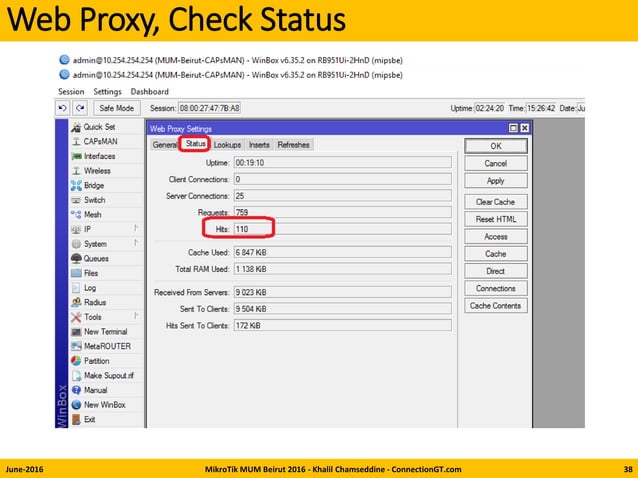Click the Cache Used value field
This screenshot has width=638, height=478.
pyautogui.click(x=343, y=253)
